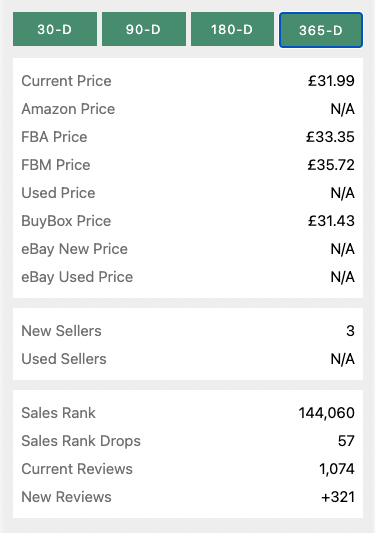
Task: Select the 90-D time range tab
Action: click(144, 29)
